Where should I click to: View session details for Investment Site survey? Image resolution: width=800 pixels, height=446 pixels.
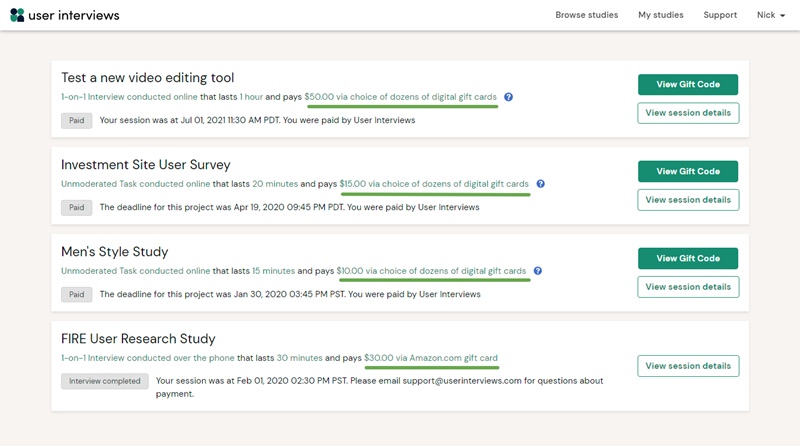tap(688, 200)
